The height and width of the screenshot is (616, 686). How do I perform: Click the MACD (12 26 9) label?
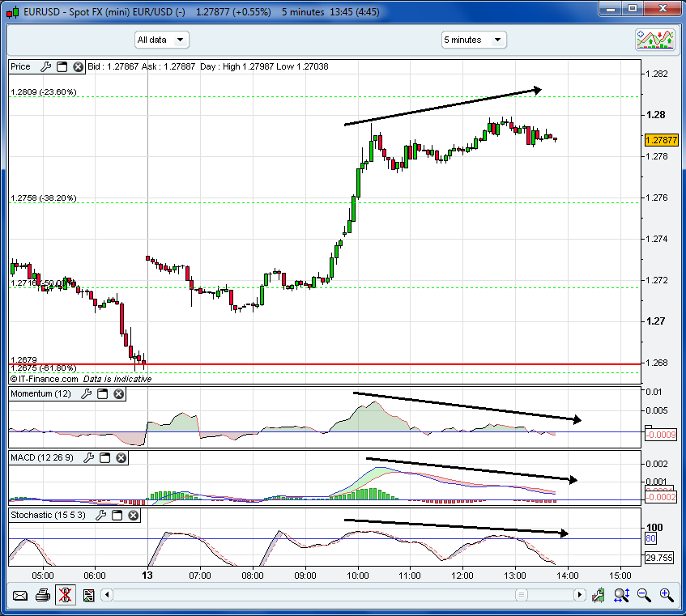(x=42, y=457)
